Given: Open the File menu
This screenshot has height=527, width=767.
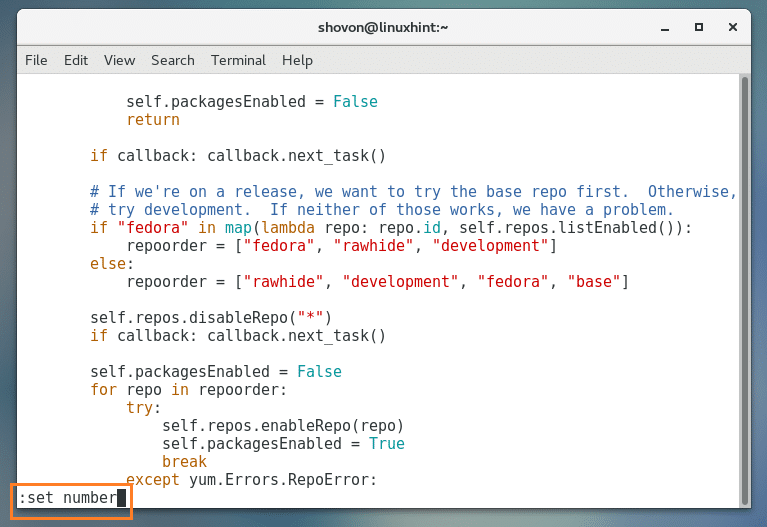Looking at the screenshot, I should point(36,60).
